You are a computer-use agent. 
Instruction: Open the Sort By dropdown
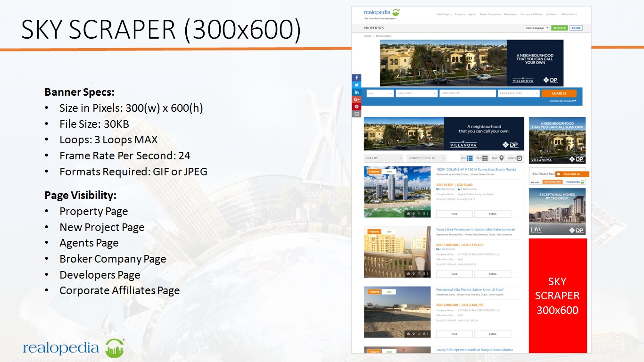[383, 158]
